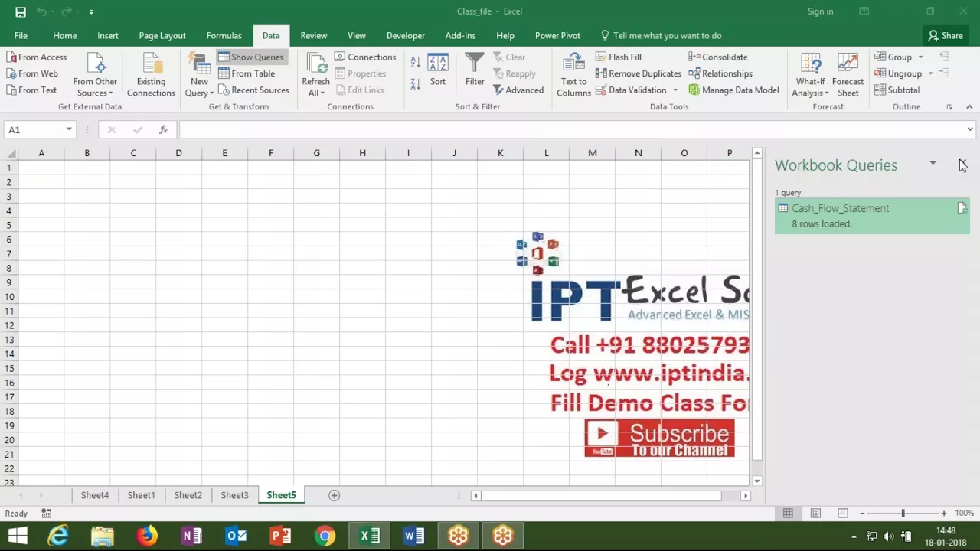This screenshot has width=980, height=551.
Task: Click the Flash Fill button
Action: [619, 57]
